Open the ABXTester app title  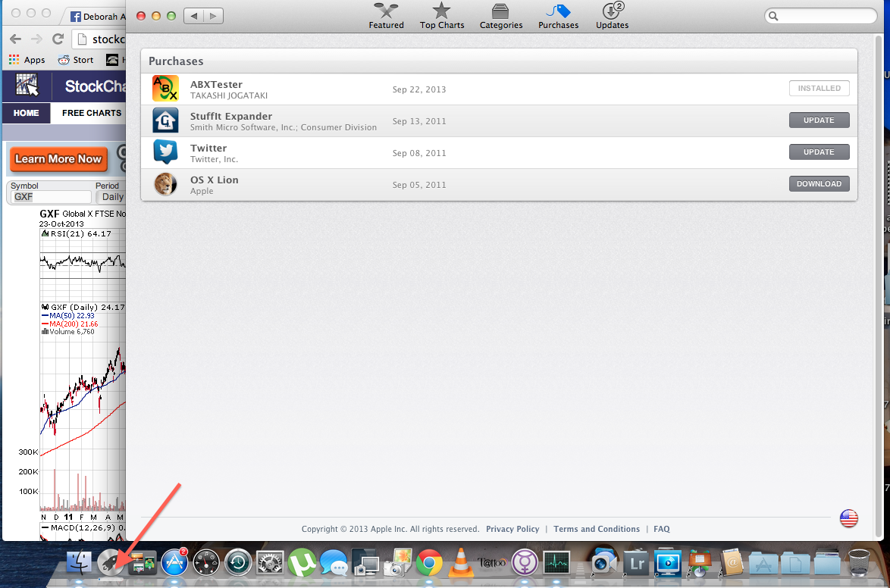[216, 85]
